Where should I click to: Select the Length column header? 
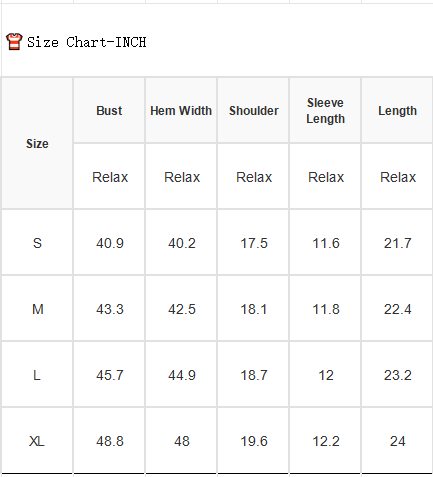[x=397, y=111]
